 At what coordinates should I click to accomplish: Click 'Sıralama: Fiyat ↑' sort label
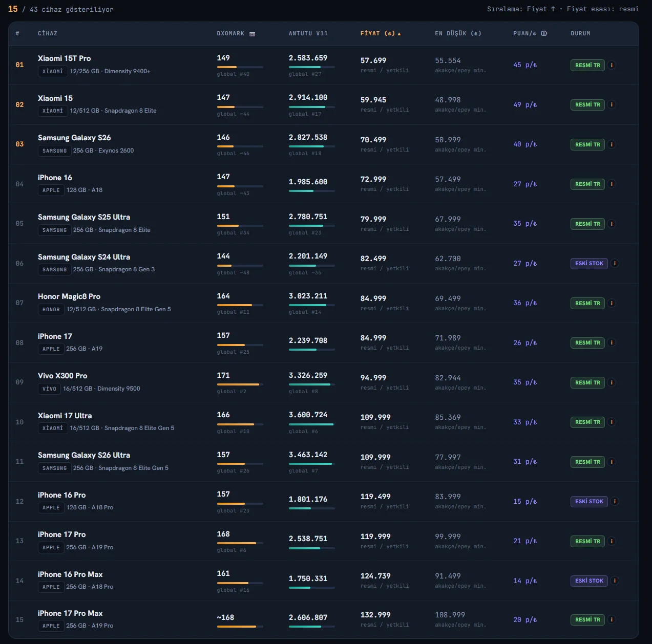coord(521,9)
